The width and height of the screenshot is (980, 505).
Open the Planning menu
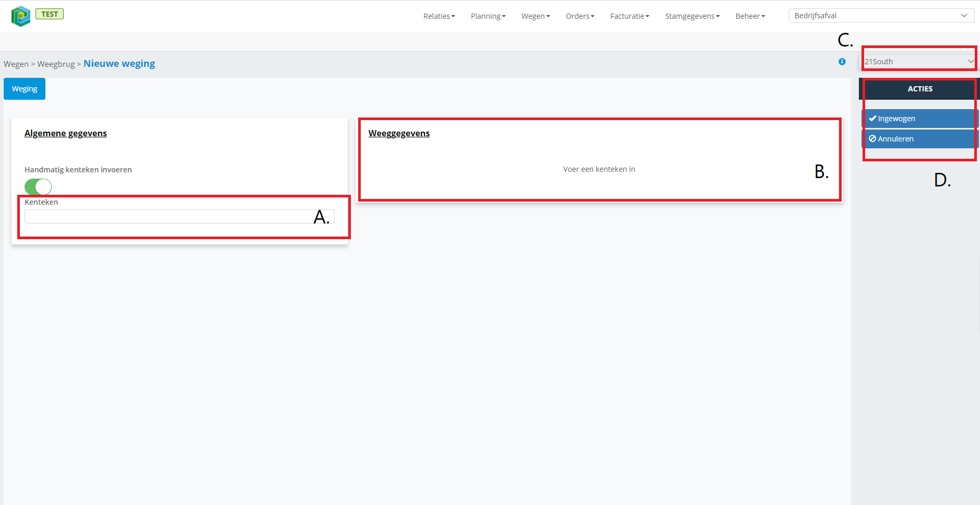point(488,16)
